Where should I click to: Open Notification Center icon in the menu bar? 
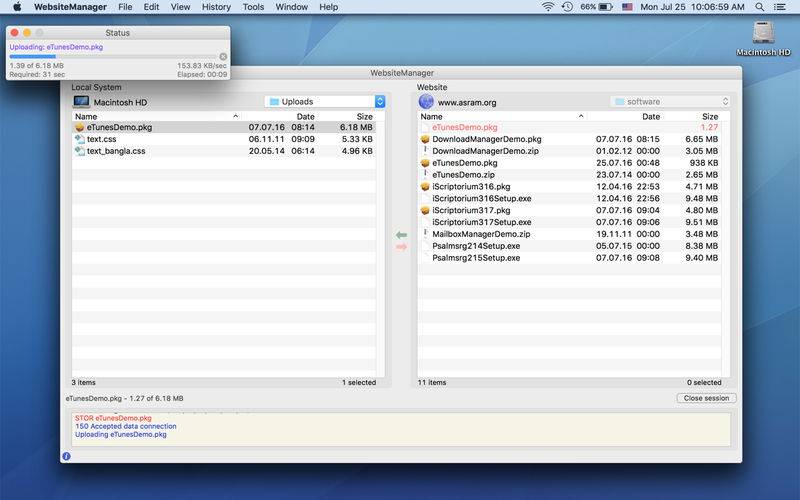tap(780, 7)
